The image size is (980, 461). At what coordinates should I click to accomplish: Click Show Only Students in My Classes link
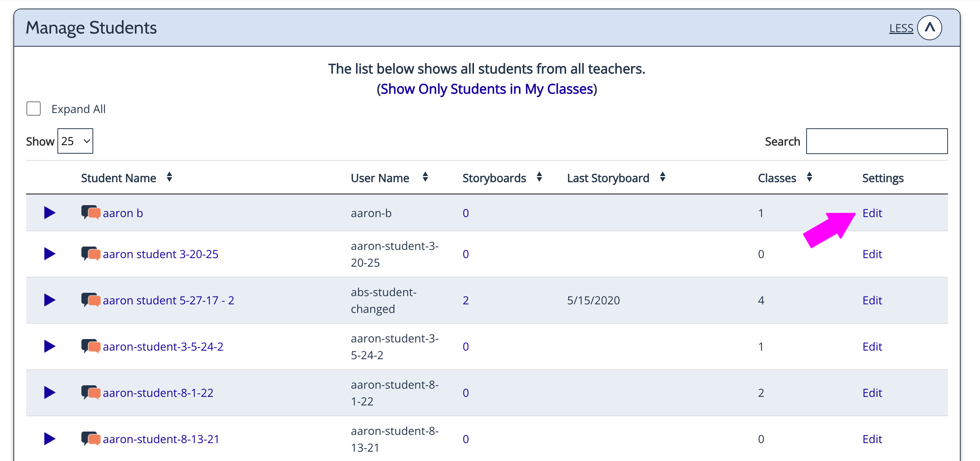pyautogui.click(x=487, y=89)
